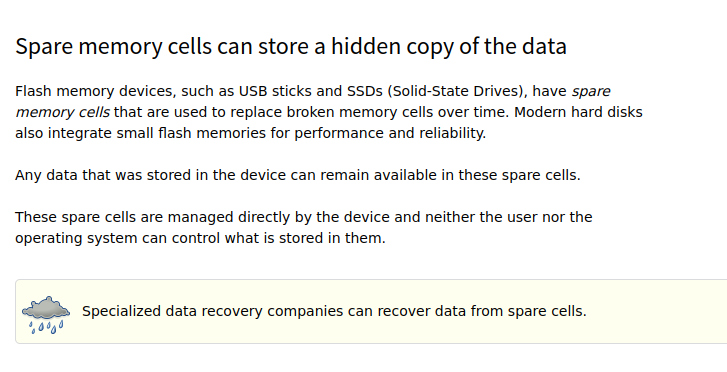Image resolution: width=727 pixels, height=372 pixels.
Task: Click the sentence starting "Any data that was stored"
Action: 298,175
